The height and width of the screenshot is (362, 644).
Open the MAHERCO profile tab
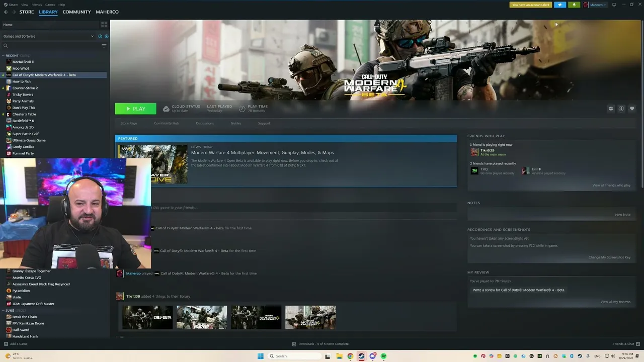[x=107, y=12]
